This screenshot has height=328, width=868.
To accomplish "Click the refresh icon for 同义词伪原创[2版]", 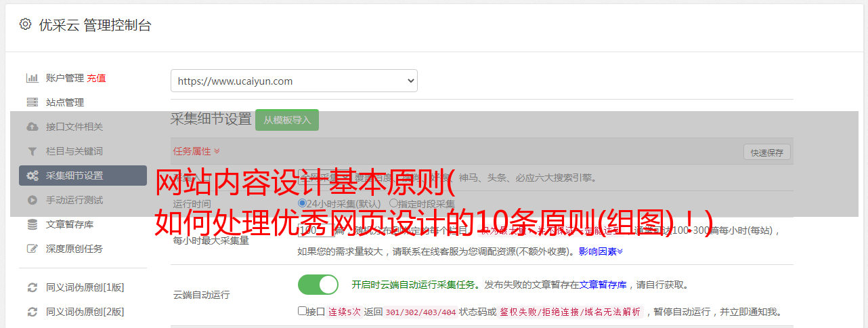I will [x=32, y=312].
